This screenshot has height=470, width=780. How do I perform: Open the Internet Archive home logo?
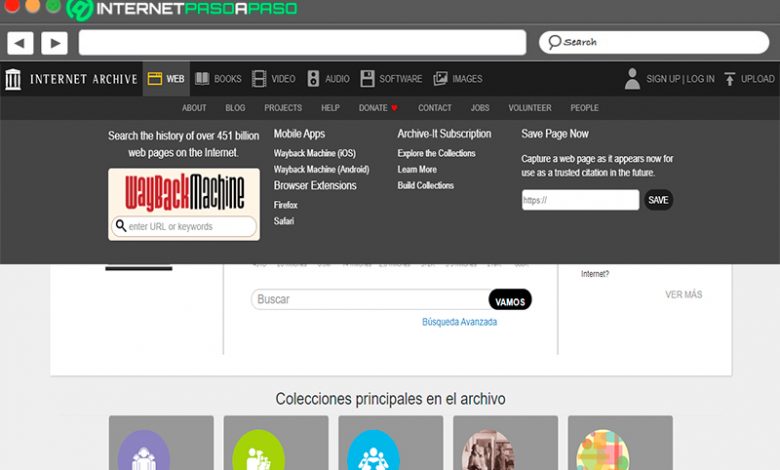point(71,79)
